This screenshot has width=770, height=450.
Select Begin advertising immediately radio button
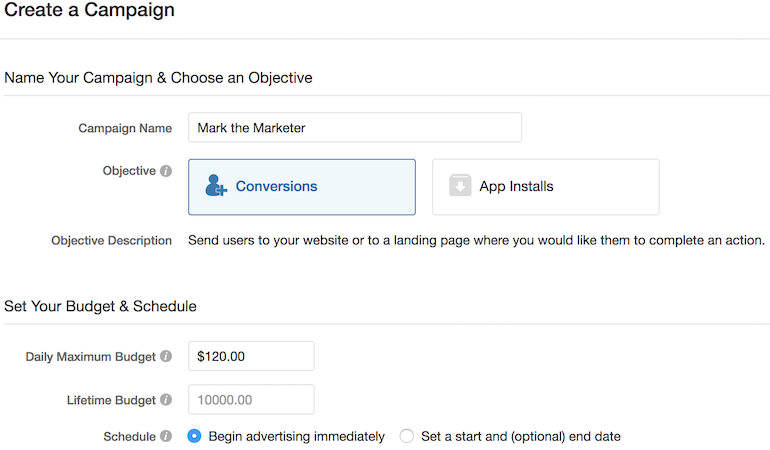194,436
